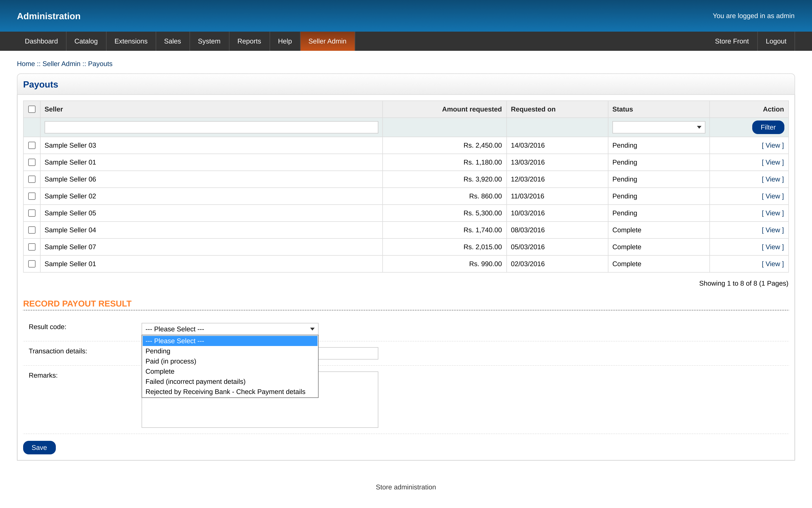Choose 'Paid (in process)' option
The height and width of the screenshot is (508, 812).
tap(230, 361)
